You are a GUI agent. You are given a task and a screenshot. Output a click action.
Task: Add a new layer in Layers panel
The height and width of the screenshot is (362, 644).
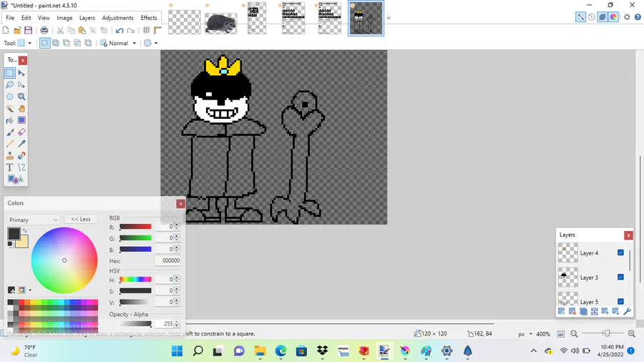point(562,311)
